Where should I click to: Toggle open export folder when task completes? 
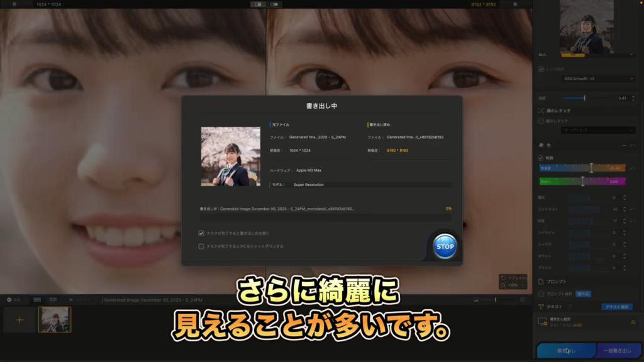[x=201, y=233]
